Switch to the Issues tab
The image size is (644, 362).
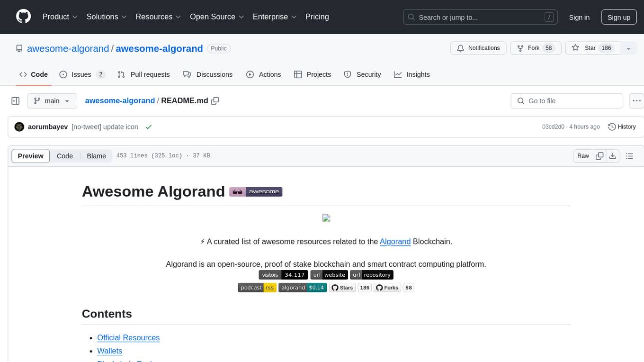click(82, 74)
